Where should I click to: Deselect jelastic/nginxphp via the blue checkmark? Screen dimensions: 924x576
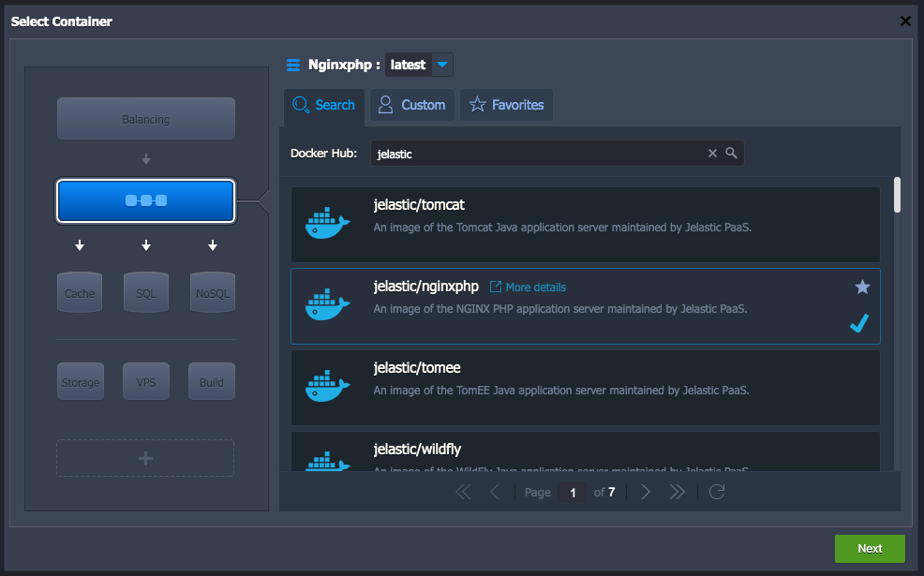click(859, 323)
